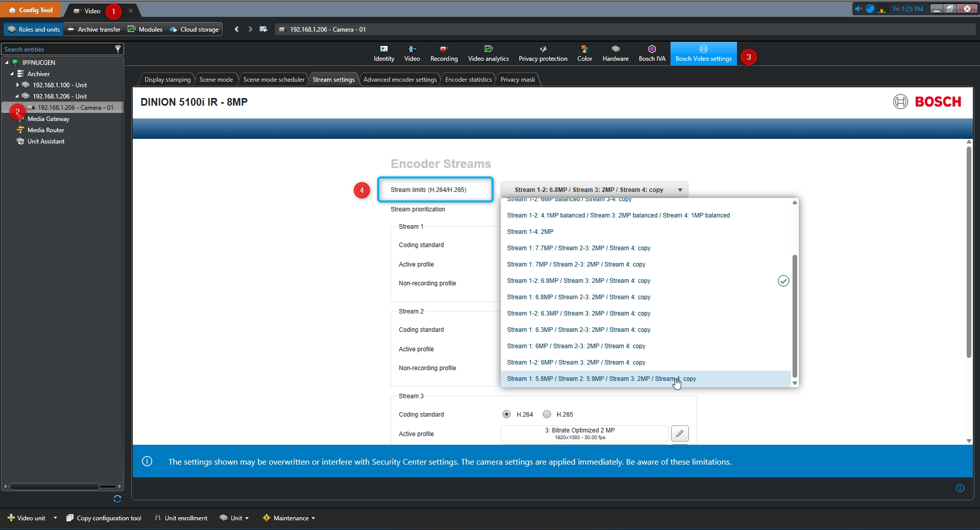Open the Video analytics settings page

[488, 53]
